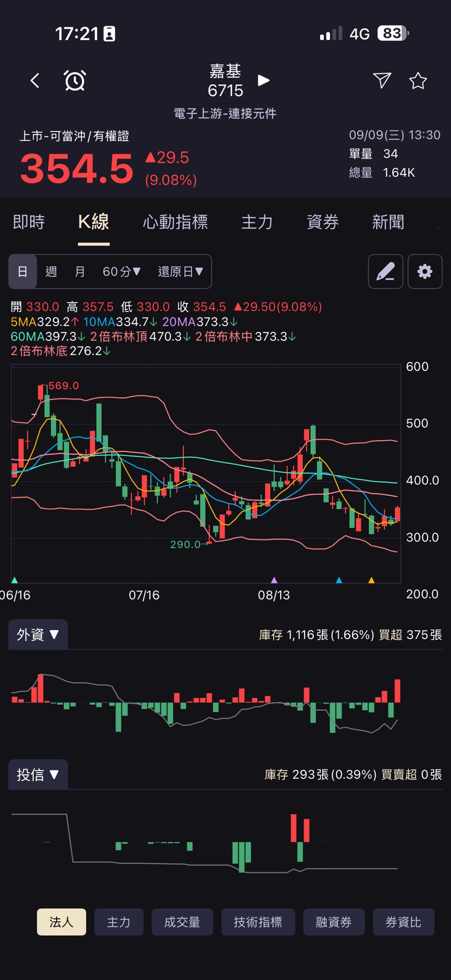Open the 新聞 tab
451x980 pixels.
pyautogui.click(x=388, y=222)
